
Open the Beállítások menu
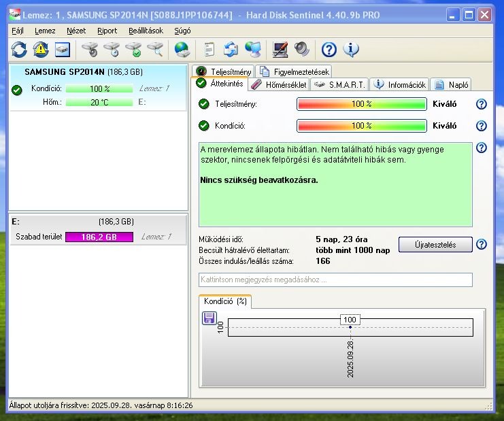(146, 31)
